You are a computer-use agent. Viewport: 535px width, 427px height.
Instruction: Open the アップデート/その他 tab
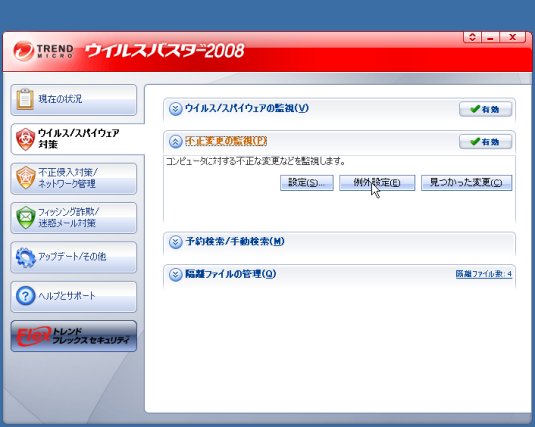point(74,257)
